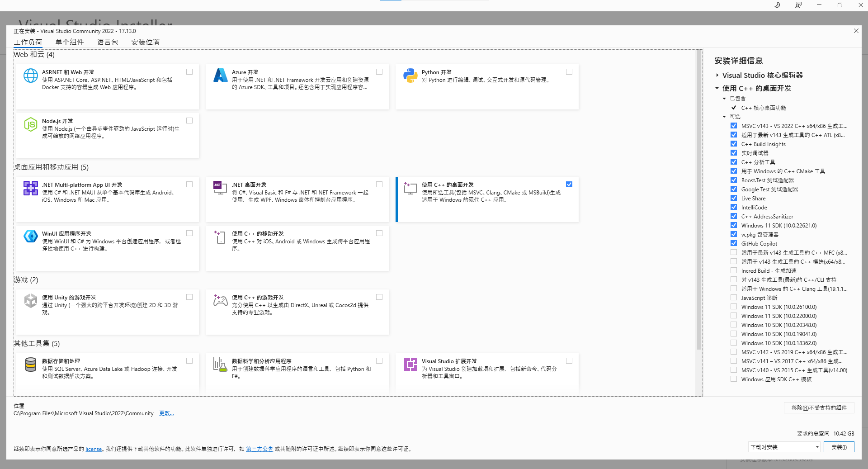Uncheck the vcpkg package manager component
868x469 pixels.
click(x=734, y=234)
